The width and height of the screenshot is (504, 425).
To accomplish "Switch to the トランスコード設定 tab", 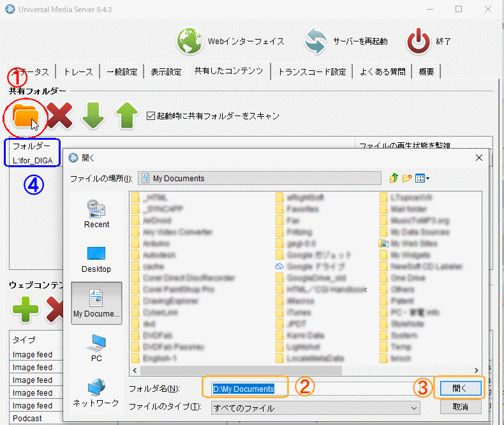I will (311, 71).
